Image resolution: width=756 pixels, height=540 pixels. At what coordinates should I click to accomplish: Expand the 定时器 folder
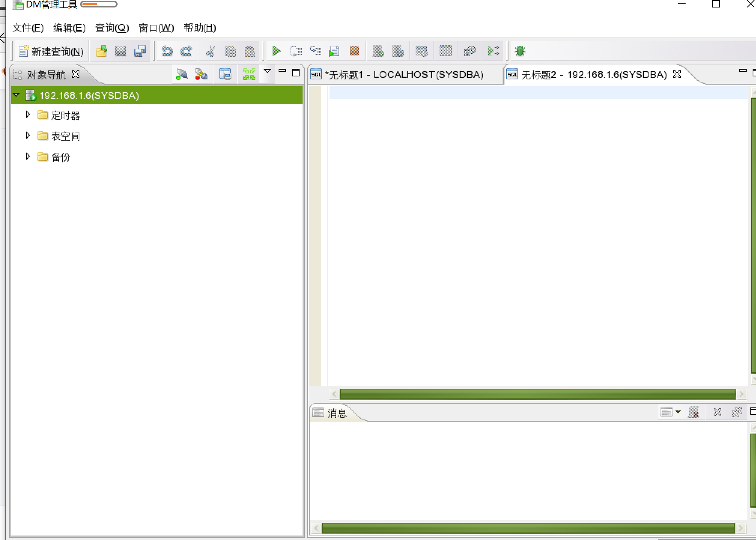(28, 115)
